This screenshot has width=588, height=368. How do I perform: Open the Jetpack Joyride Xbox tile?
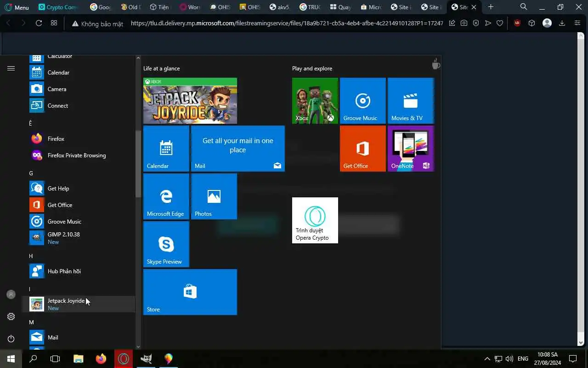pyautogui.click(x=190, y=101)
